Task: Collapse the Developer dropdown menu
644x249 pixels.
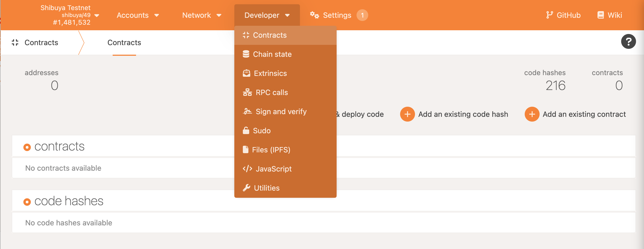Action: 267,15
